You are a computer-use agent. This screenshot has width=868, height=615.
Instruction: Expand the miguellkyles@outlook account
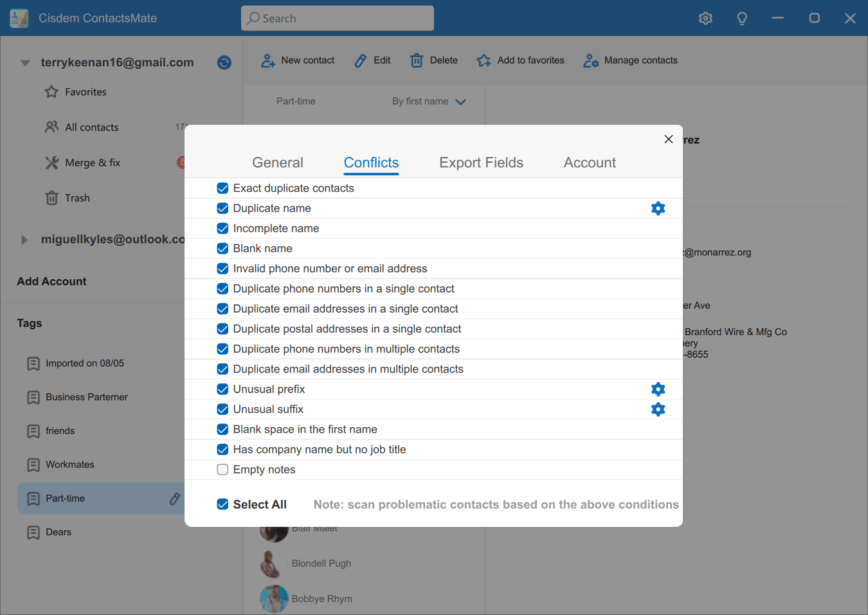point(24,240)
